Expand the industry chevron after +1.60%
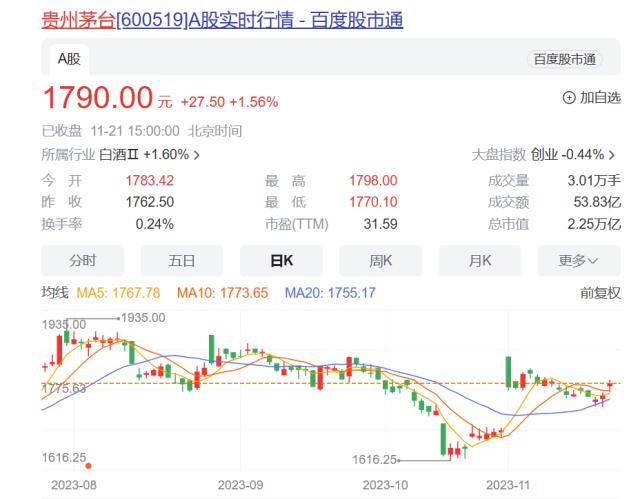This screenshot has height=499, width=640. [x=197, y=155]
